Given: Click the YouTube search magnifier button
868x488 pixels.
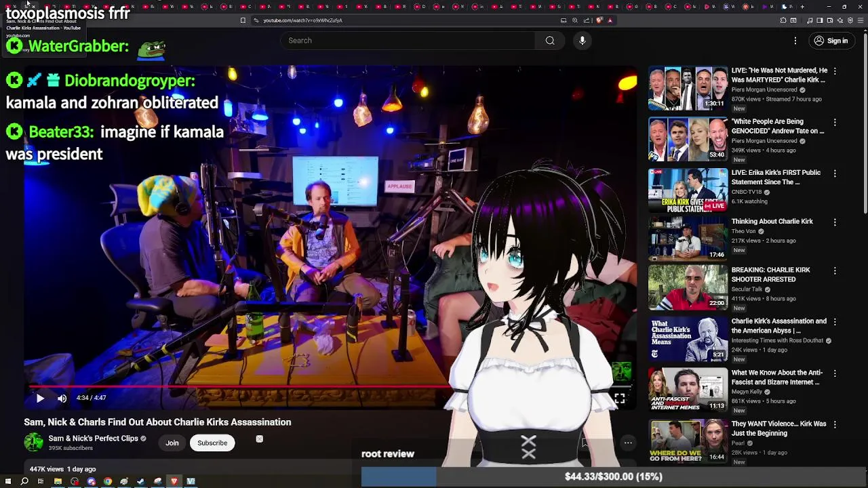Looking at the screenshot, I should point(550,41).
